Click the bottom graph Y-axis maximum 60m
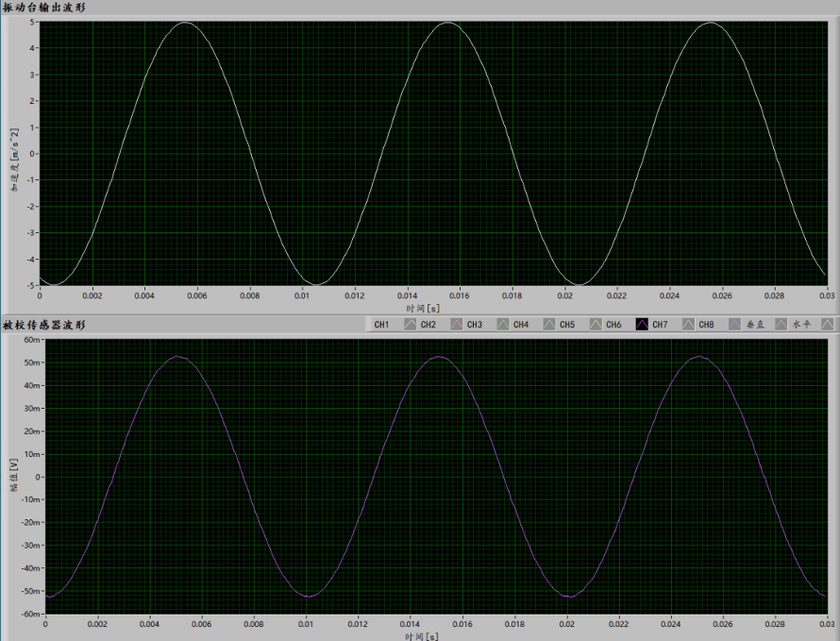 [32, 340]
